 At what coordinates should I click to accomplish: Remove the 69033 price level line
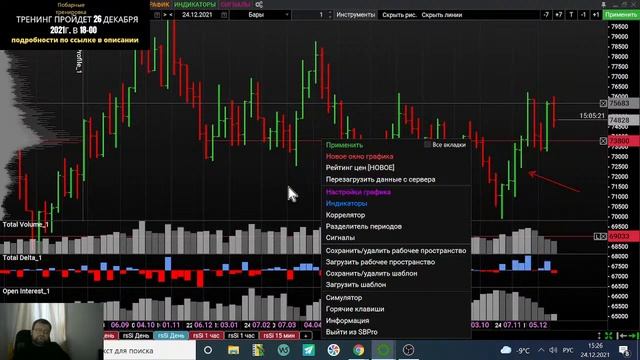(604, 236)
